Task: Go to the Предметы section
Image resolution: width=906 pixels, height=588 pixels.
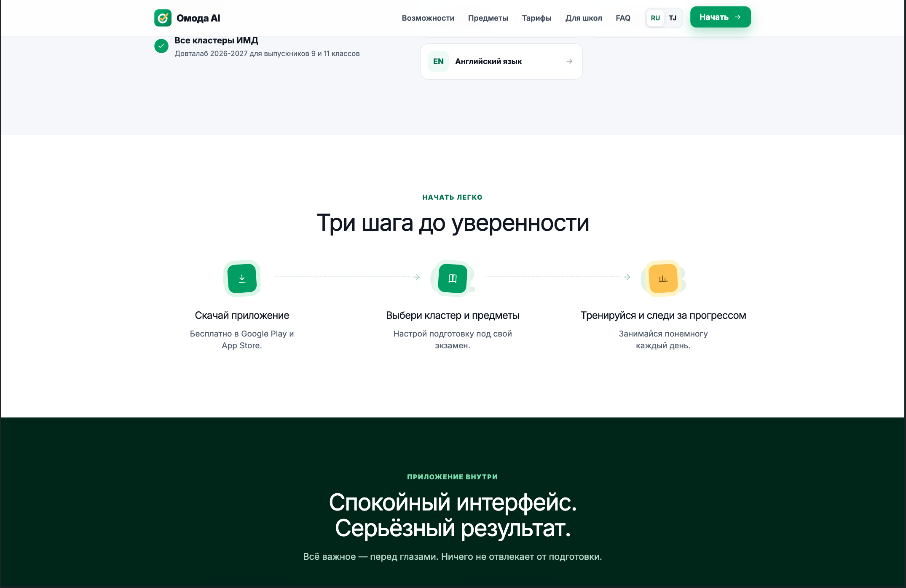Action: coord(488,18)
